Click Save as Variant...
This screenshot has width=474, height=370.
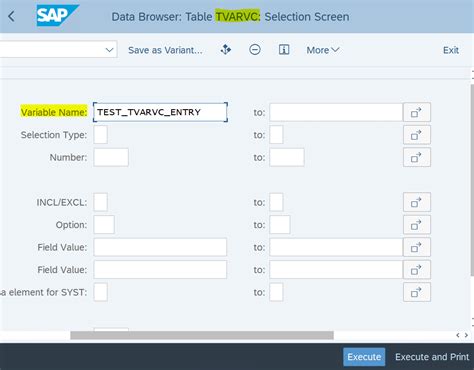pyautogui.click(x=165, y=50)
